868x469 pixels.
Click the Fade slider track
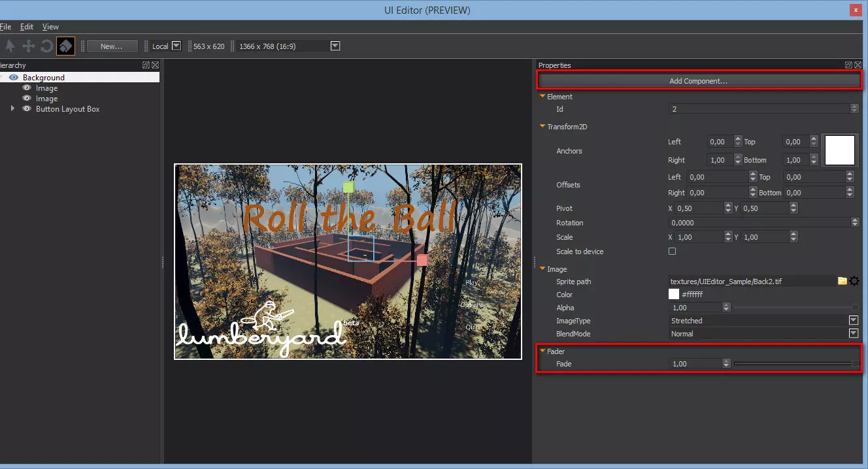click(792, 364)
